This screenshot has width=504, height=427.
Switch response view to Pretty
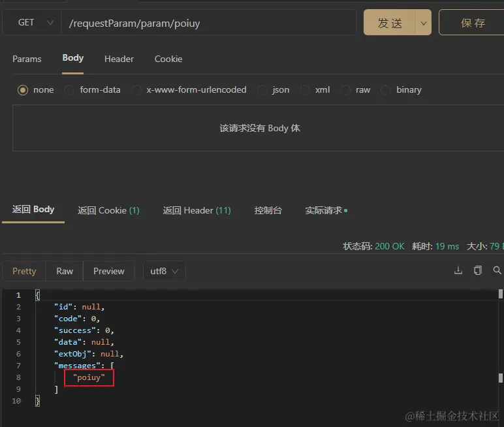(x=24, y=272)
